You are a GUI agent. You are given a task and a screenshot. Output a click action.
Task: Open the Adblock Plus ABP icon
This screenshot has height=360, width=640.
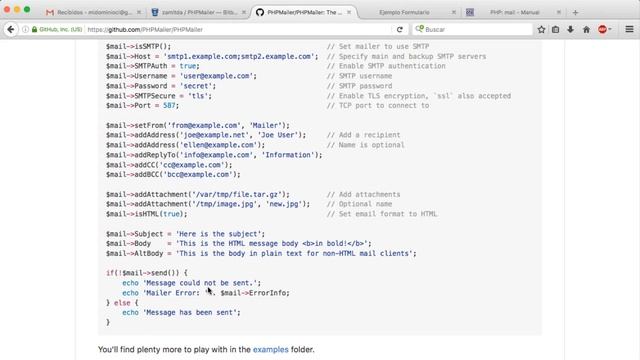602,29
